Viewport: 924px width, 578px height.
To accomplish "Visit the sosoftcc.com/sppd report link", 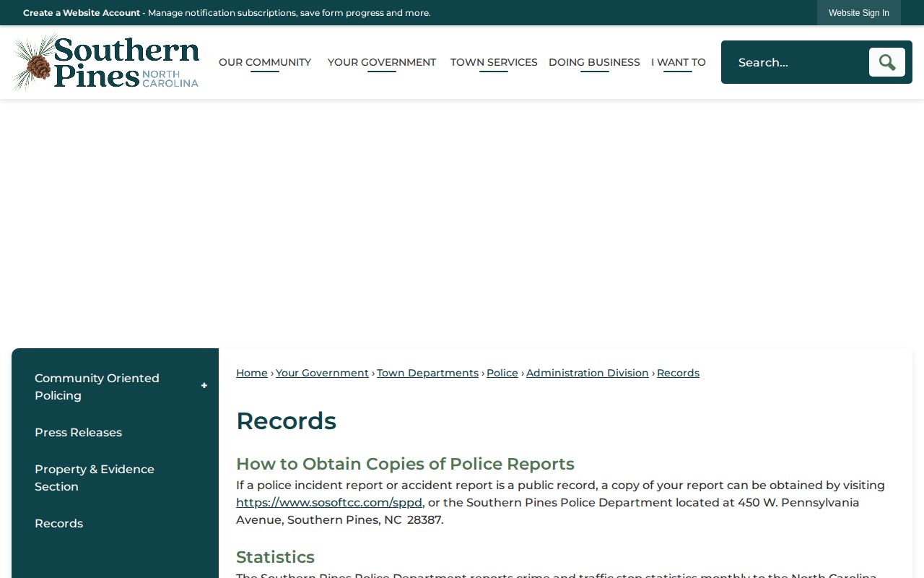I will [x=329, y=503].
